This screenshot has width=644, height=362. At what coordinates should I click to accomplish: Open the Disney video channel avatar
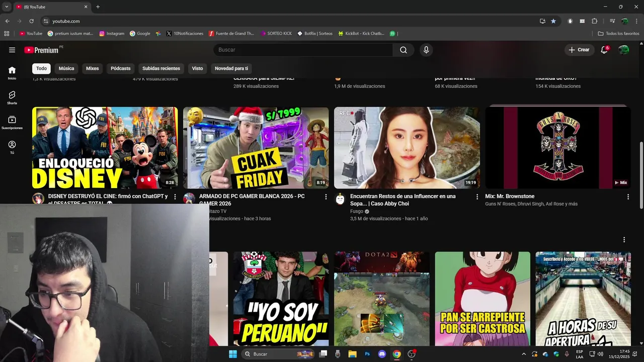pos(38,199)
